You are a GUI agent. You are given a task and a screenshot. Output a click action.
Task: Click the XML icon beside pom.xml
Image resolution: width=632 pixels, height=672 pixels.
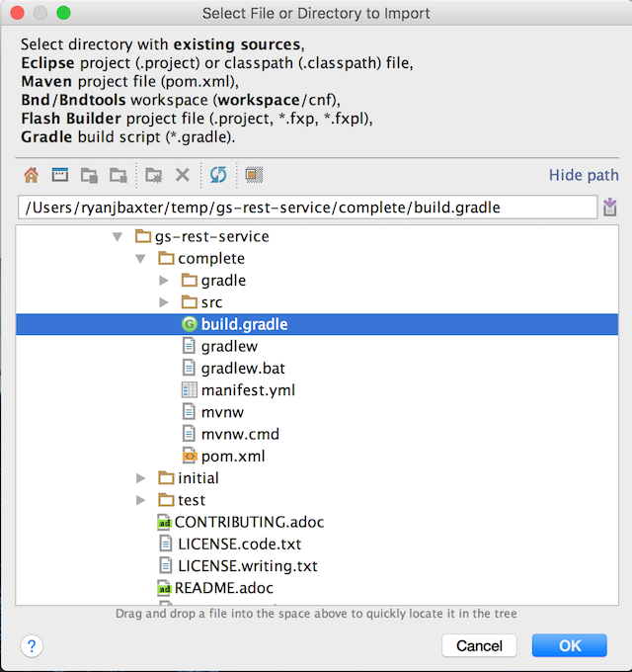click(190, 456)
